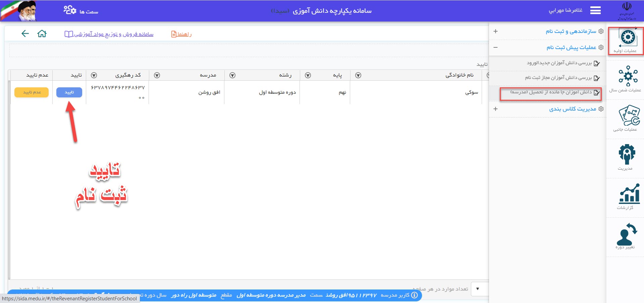Open filter for کد رهگیری column

pos(94,75)
